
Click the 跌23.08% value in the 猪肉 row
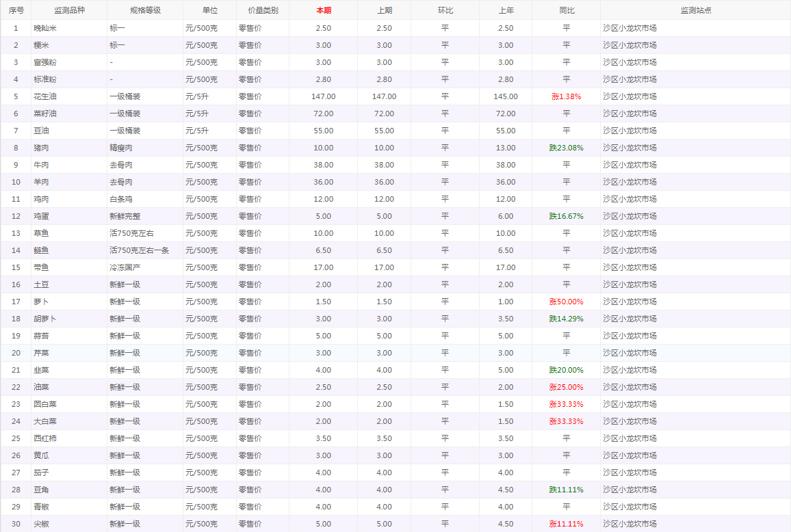click(566, 148)
